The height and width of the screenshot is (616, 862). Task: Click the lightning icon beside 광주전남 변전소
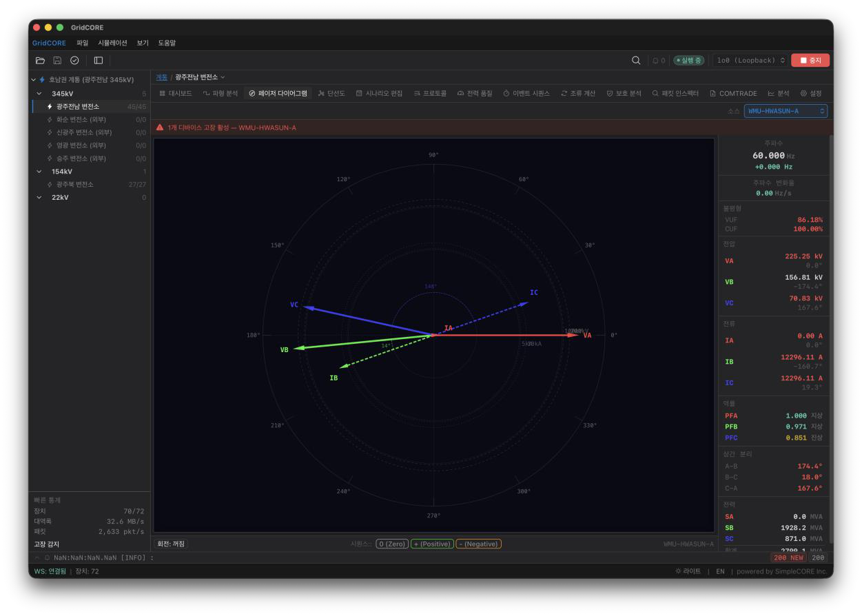click(x=50, y=107)
